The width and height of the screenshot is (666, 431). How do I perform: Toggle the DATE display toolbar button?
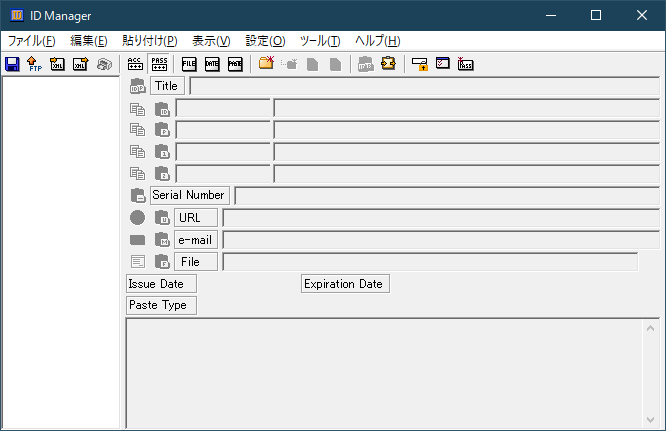[212, 64]
